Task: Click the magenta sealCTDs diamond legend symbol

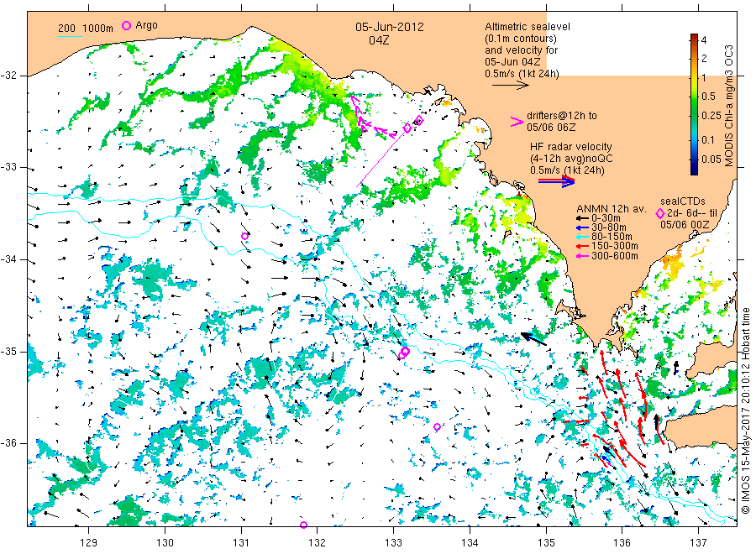Action: [660, 213]
